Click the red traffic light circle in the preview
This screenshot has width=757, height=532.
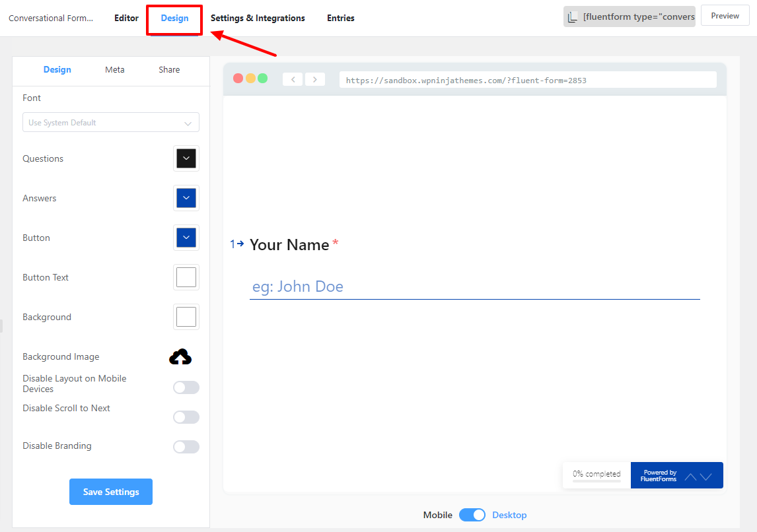(237, 77)
